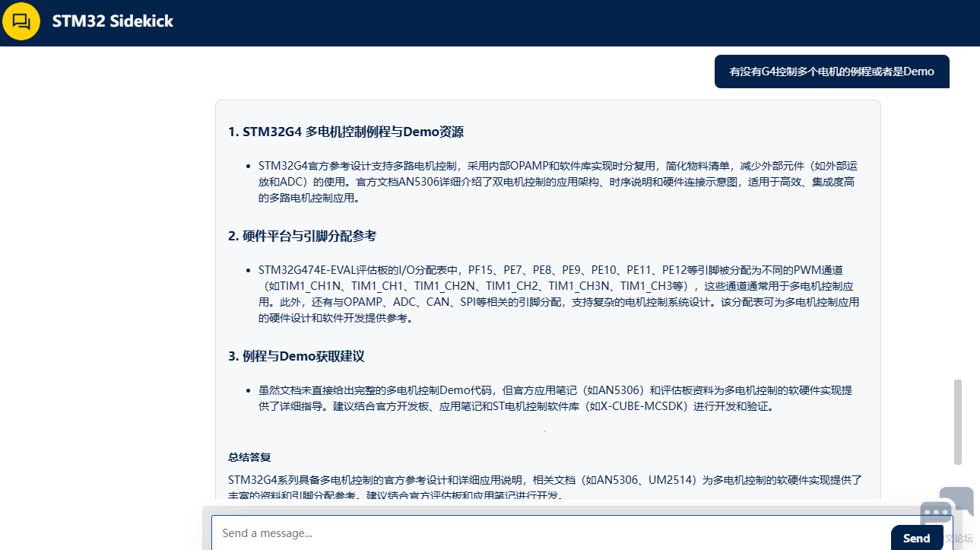Click the "STM32 Sidekick" header title

tap(113, 21)
